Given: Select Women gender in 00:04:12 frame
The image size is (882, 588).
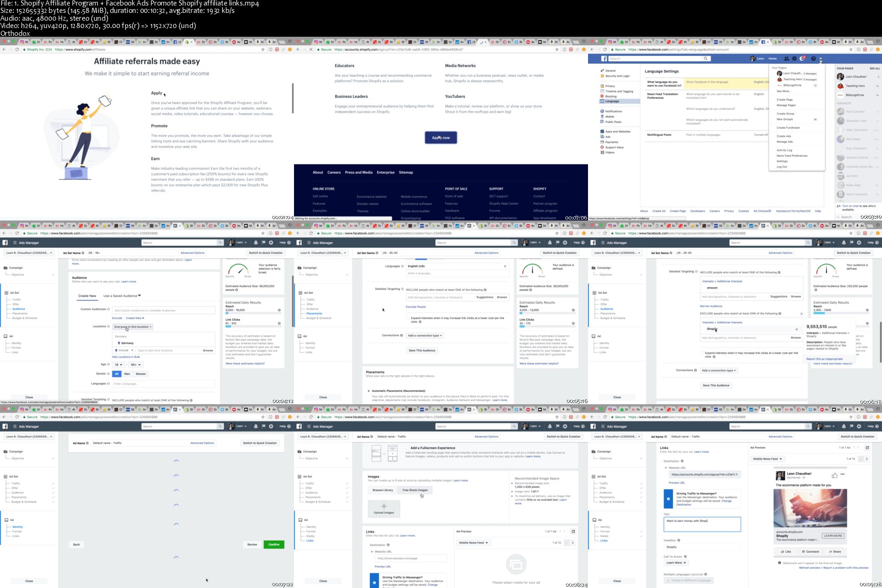Looking at the screenshot, I should click(x=141, y=374).
